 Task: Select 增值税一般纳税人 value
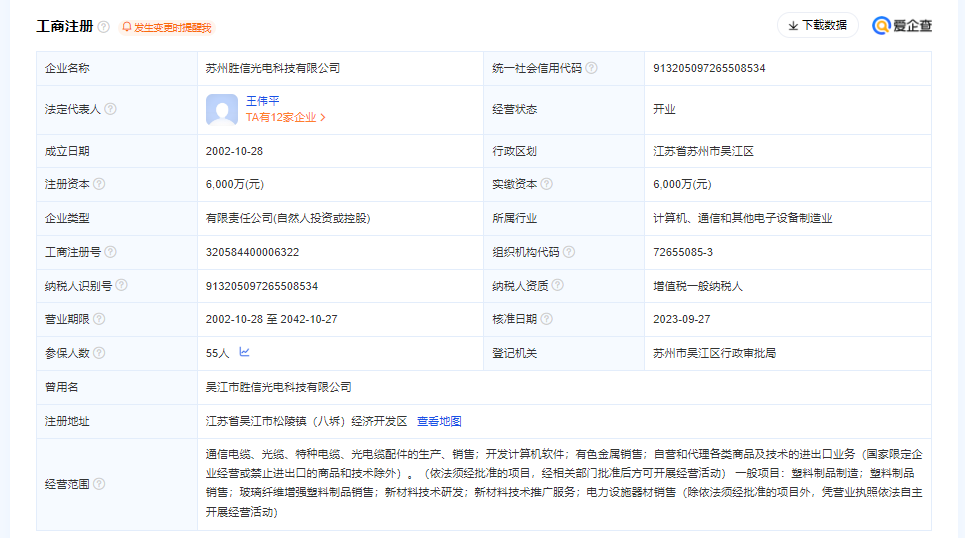(698, 286)
